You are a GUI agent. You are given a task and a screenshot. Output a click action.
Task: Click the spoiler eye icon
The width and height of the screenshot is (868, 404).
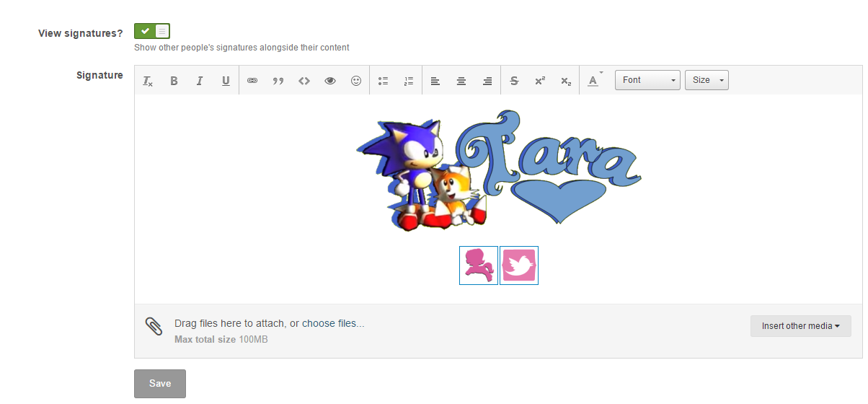click(330, 81)
